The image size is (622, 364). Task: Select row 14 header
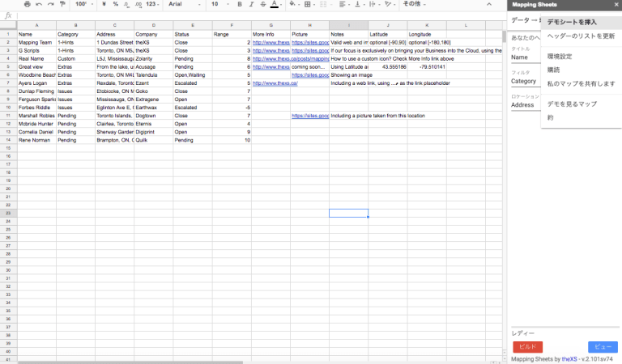pos(8,140)
